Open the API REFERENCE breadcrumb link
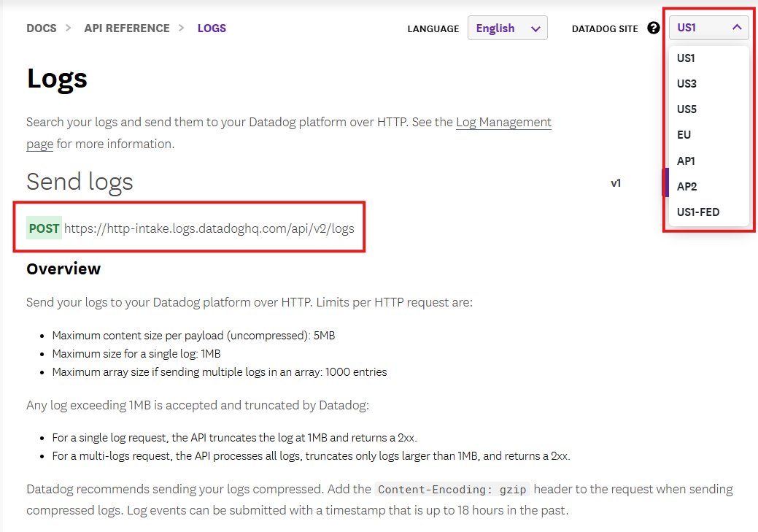 (x=126, y=28)
